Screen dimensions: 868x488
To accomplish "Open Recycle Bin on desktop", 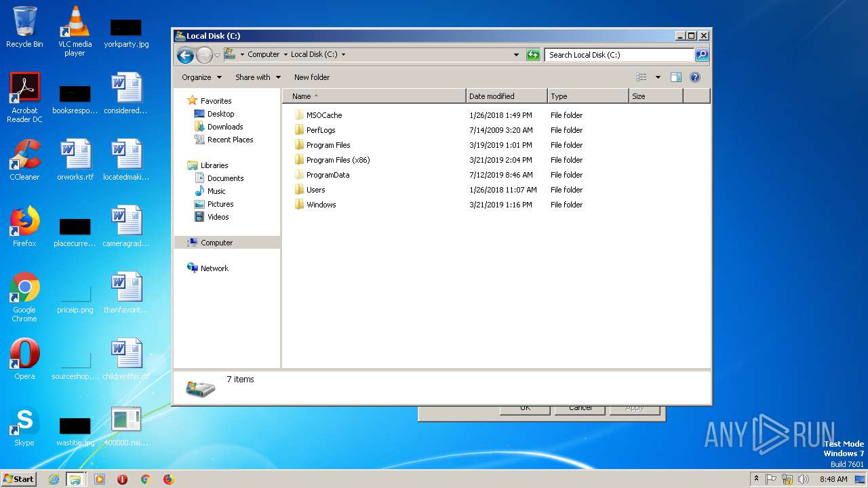I will (24, 27).
